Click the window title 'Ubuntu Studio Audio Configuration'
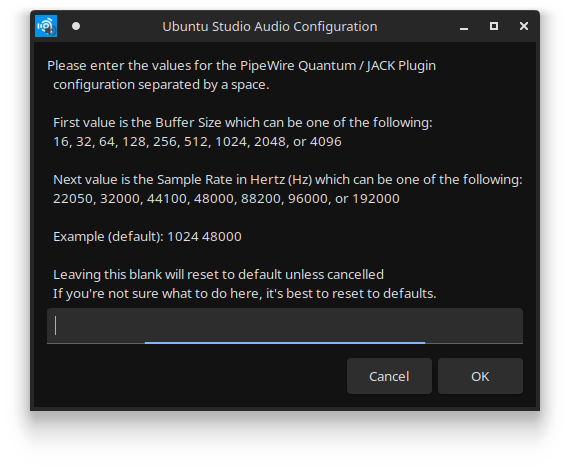This screenshot has width=570, height=473. 270,27
